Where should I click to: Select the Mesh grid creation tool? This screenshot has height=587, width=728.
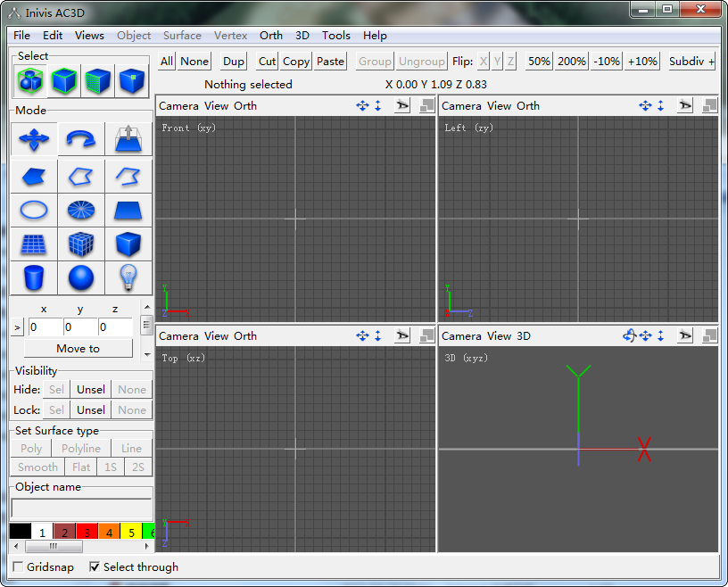tap(33, 244)
